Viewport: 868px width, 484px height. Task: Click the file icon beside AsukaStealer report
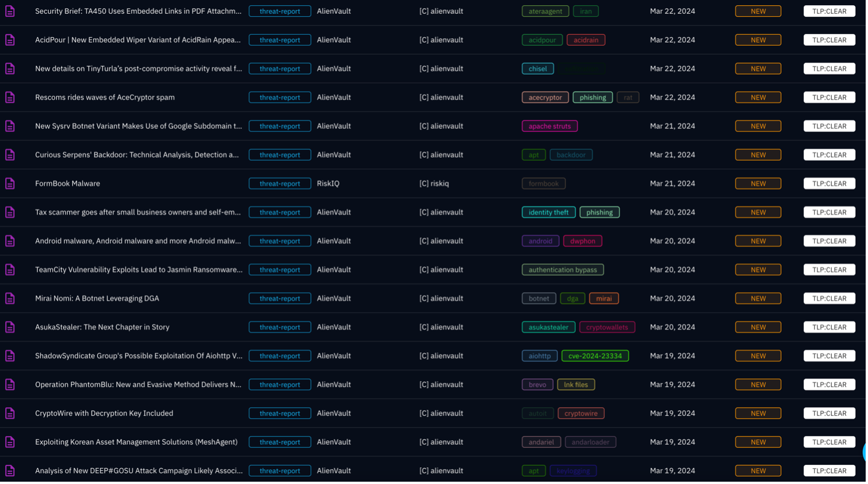click(10, 327)
